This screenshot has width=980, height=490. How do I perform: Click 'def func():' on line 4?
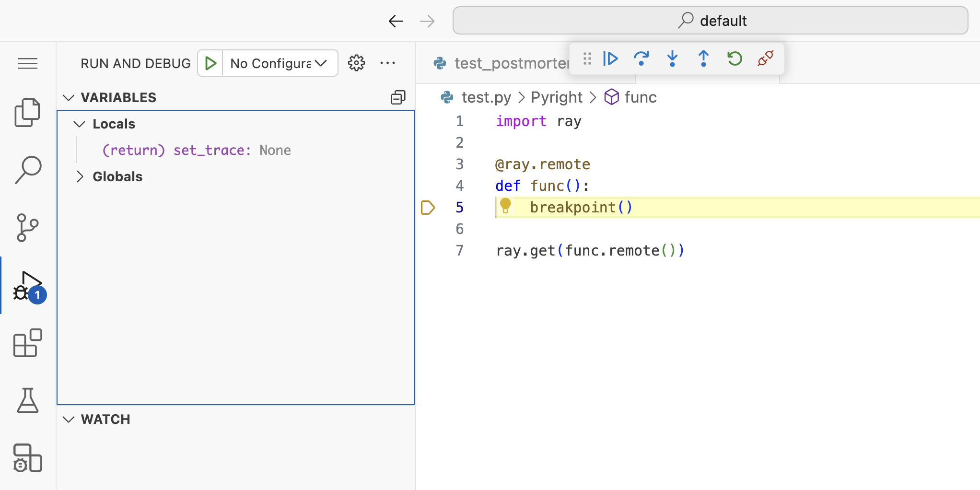click(x=542, y=186)
